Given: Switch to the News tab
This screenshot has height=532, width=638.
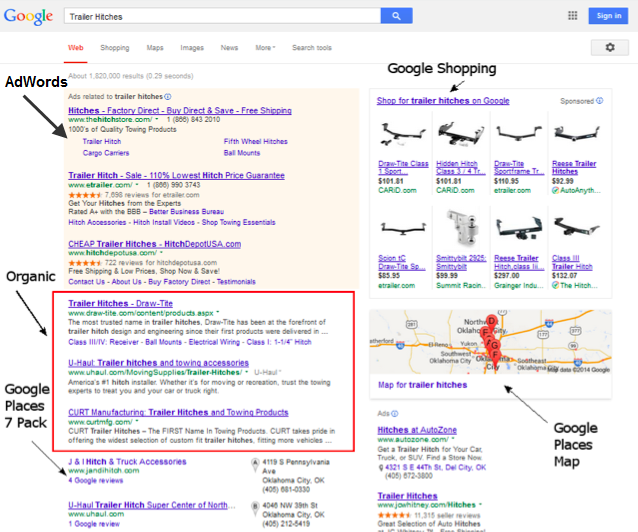Looking at the screenshot, I should tap(229, 48).
